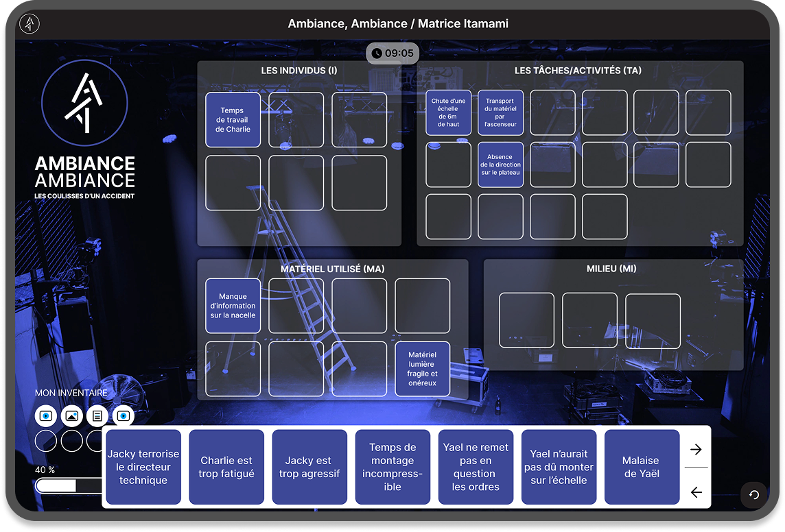
Task: Click the clock timer showing 09:05
Action: (x=392, y=53)
